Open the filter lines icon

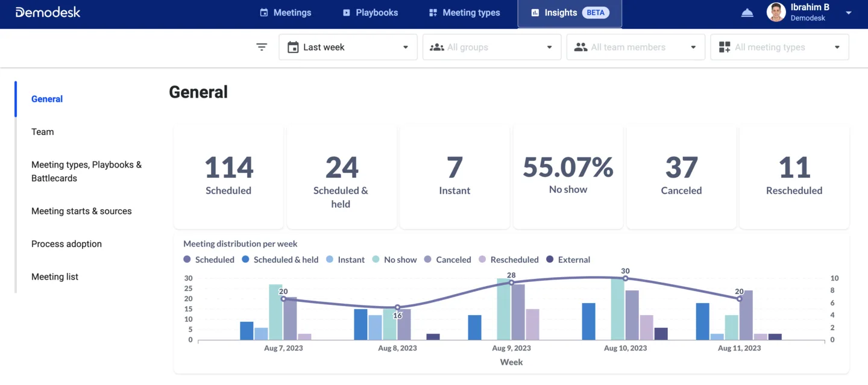[x=262, y=47]
